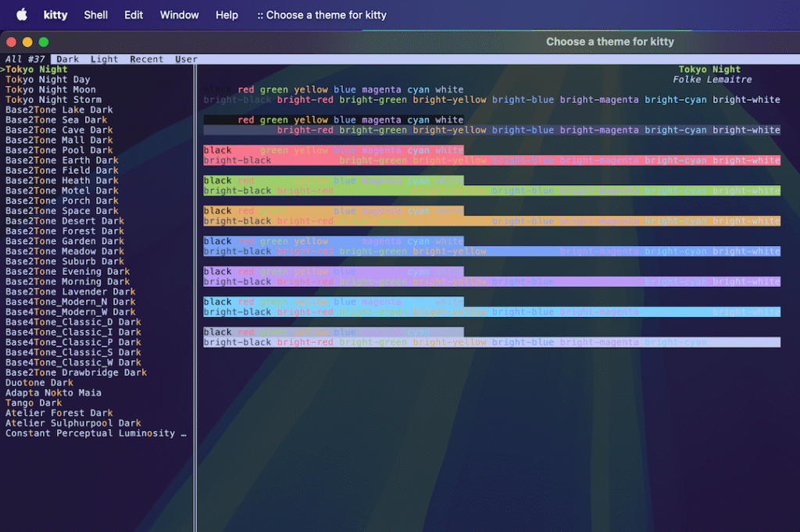Select the Tokyo Night Storm theme
Viewport: 800px width, 532px height.
point(53,100)
